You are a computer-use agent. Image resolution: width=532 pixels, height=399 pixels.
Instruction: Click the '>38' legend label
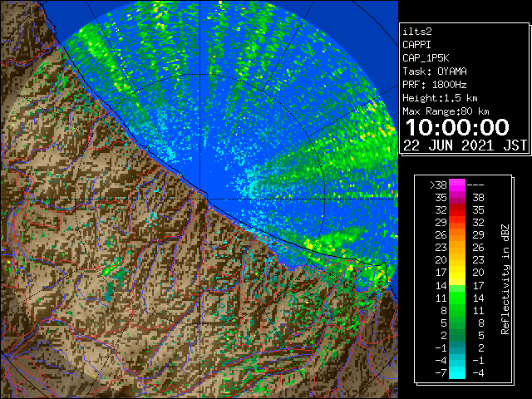click(438, 185)
